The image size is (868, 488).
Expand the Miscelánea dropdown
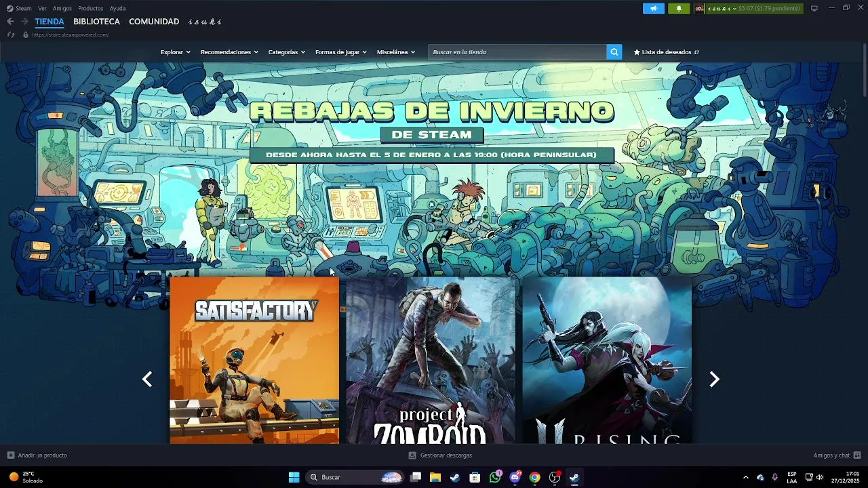396,52
